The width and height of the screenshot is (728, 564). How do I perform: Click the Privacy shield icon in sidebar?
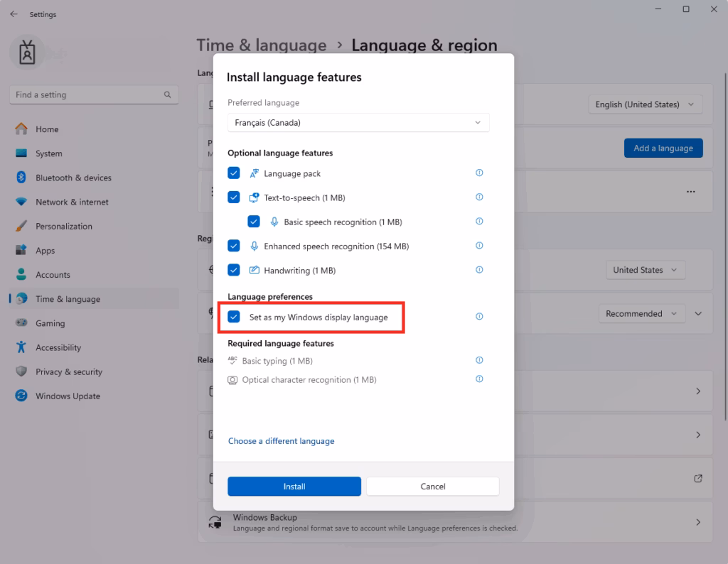(21, 371)
